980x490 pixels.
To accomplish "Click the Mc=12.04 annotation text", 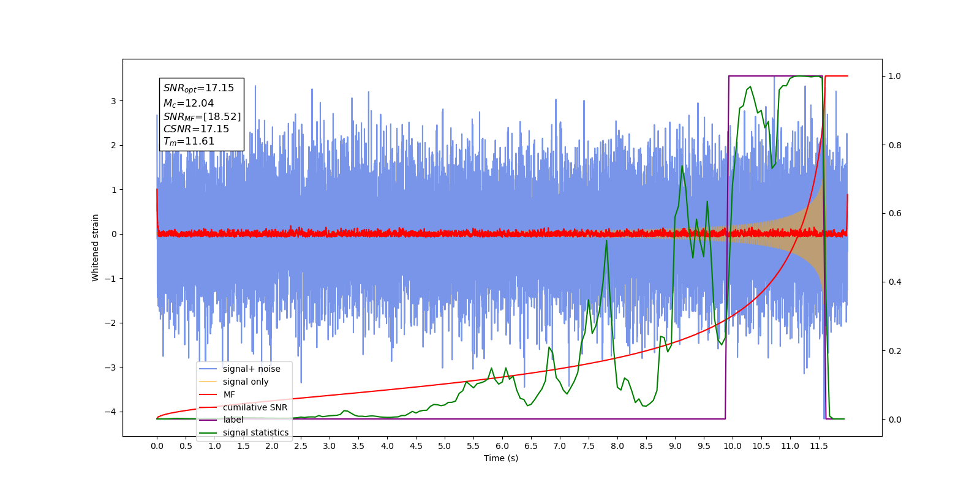I will click(189, 104).
